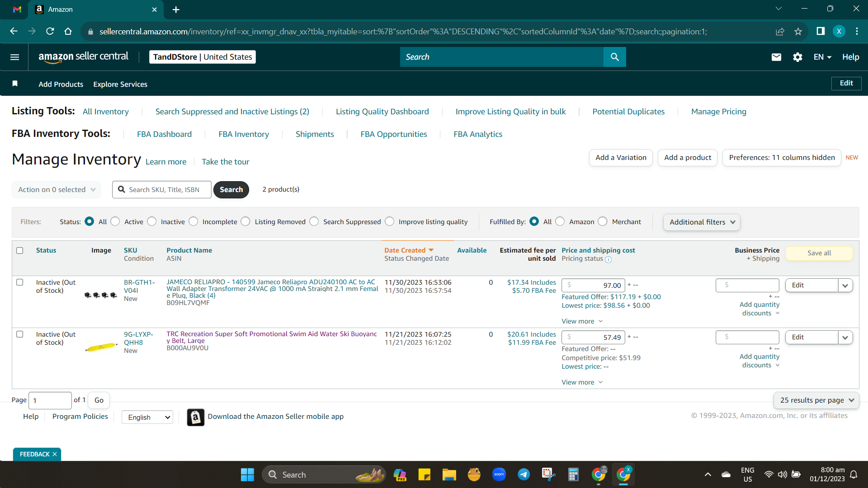This screenshot has width=868, height=488.
Task: Click the browser home icon
Action: [68, 31]
